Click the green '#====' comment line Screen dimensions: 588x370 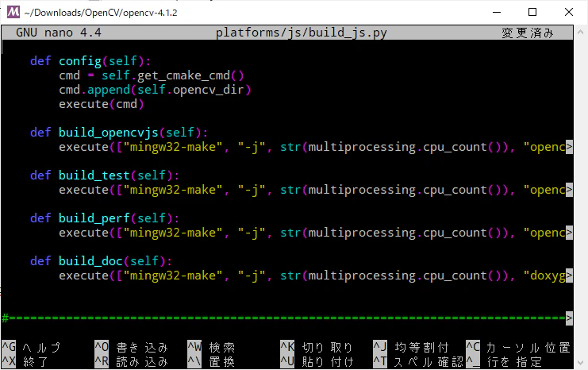283,318
